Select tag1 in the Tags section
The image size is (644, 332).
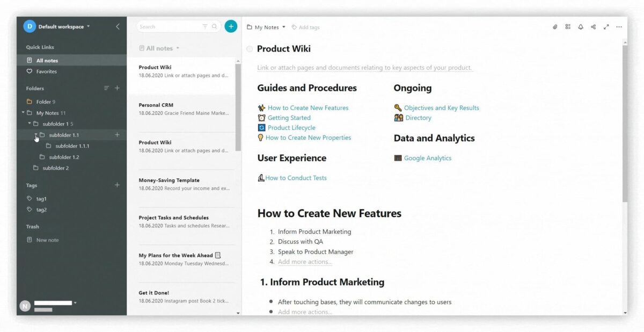tap(41, 199)
